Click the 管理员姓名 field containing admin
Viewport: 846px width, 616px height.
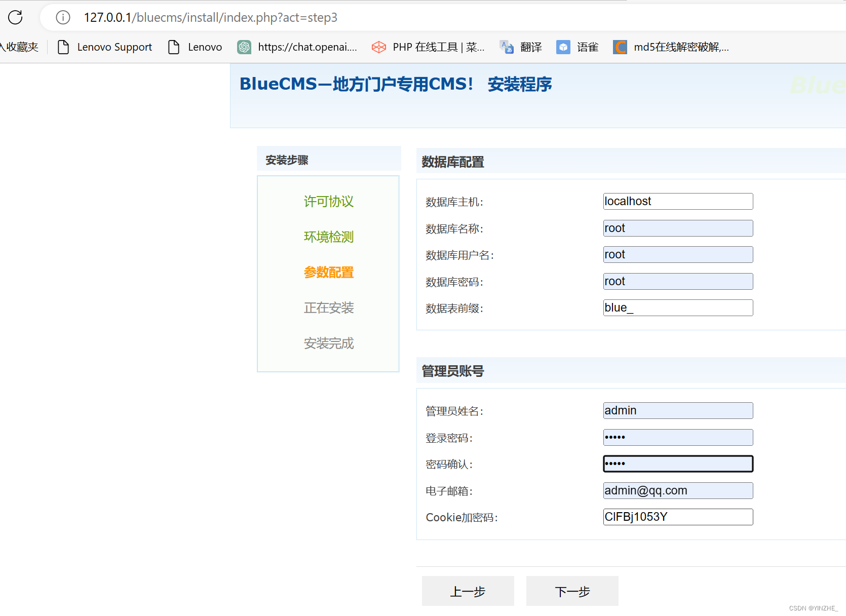[678, 410]
